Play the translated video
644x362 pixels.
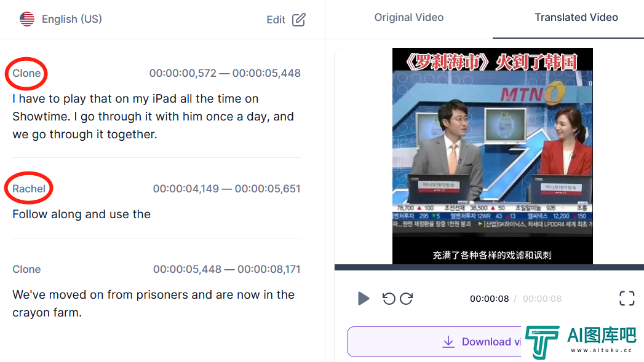click(363, 298)
